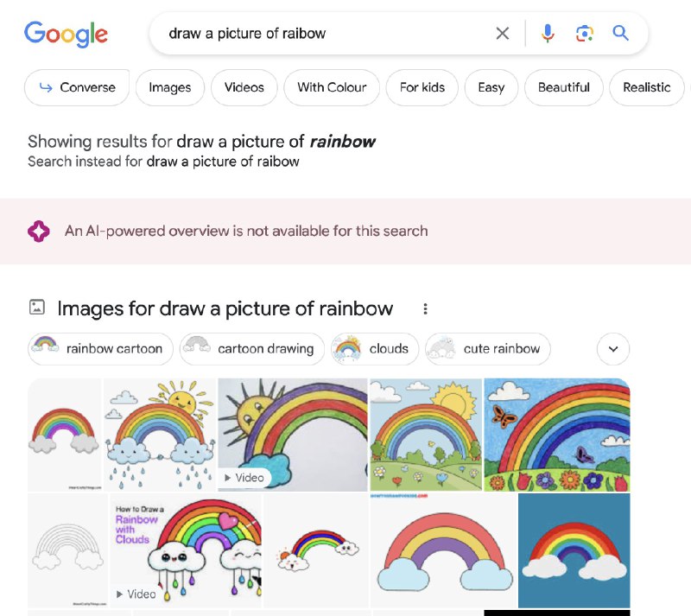Open rainbow with sun and raining clouds thumbnail
The image size is (691, 616).
pos(160,435)
